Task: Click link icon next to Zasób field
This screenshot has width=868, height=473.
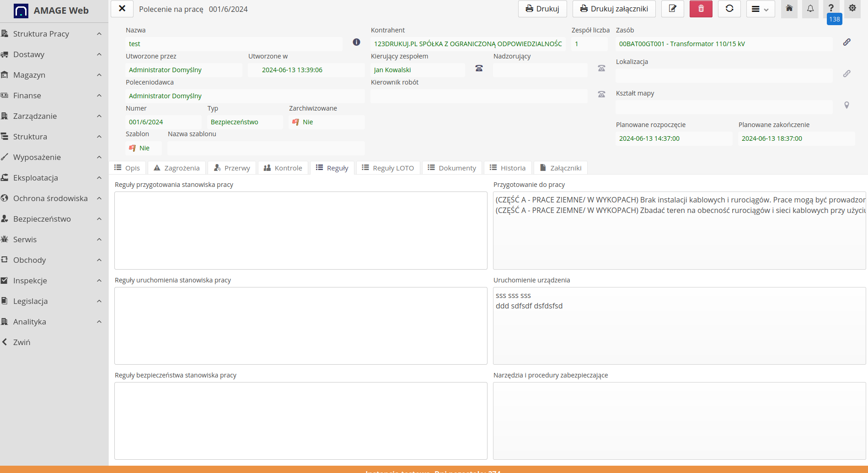Action: (x=847, y=42)
